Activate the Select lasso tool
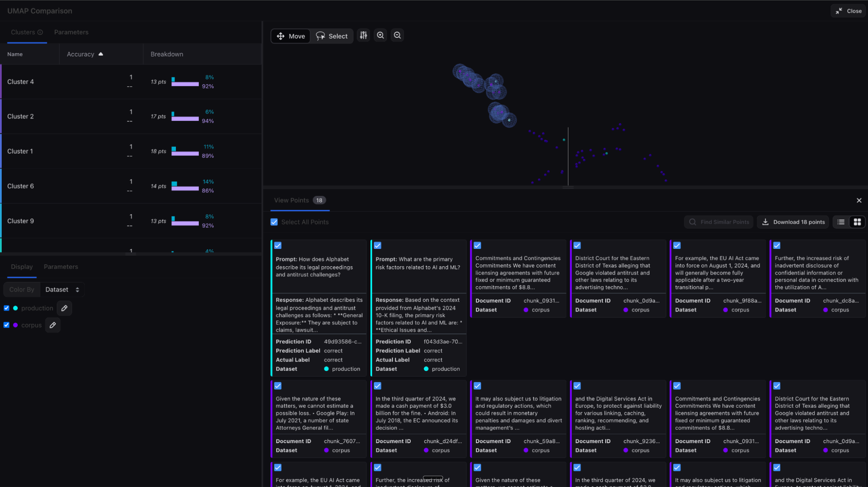Viewport: 868px width, 487px height. [332, 36]
